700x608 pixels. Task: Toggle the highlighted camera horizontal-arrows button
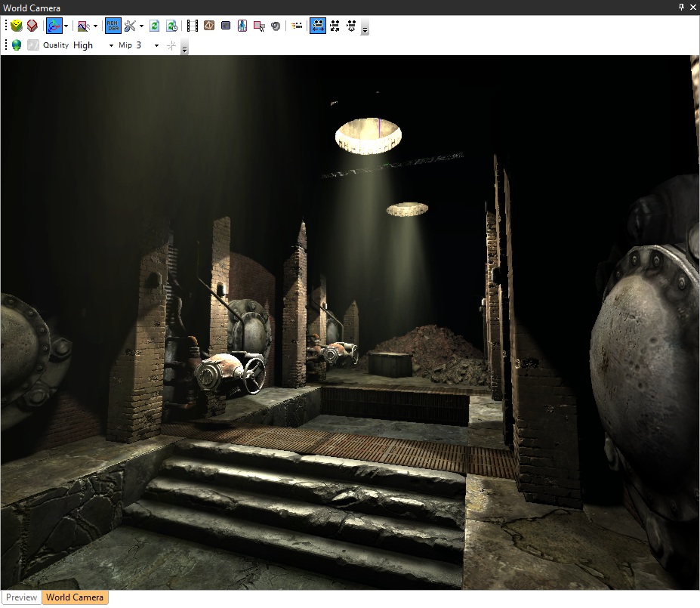point(318,26)
